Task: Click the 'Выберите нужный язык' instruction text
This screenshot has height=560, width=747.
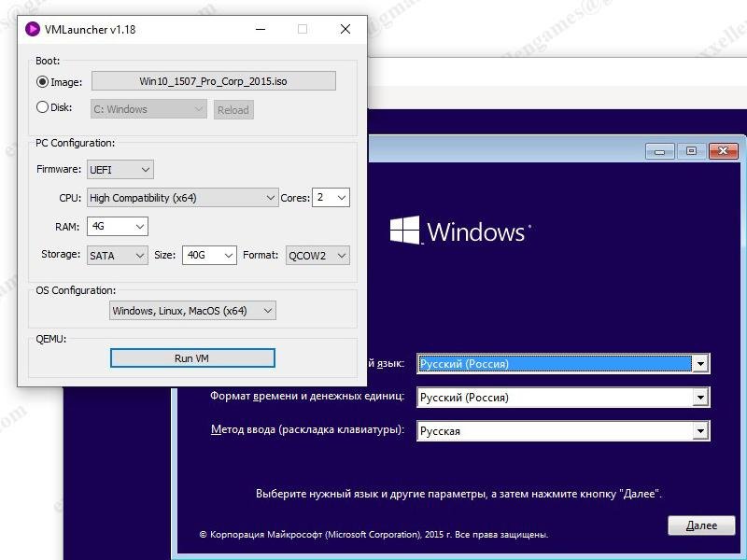Action: tap(458, 494)
